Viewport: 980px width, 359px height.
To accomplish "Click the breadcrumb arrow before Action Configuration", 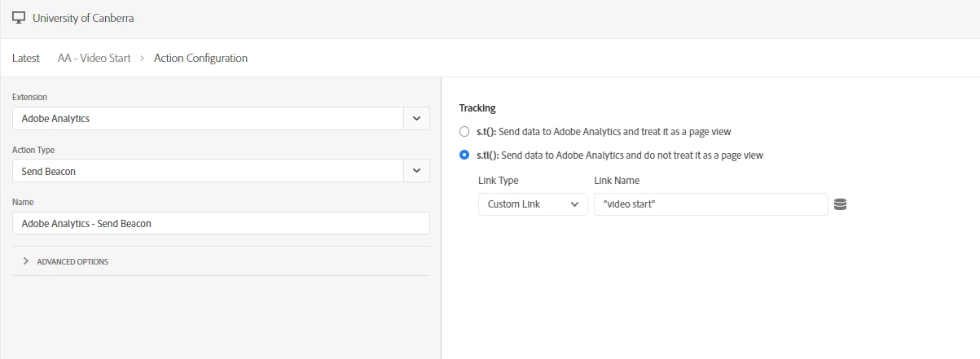I will coord(143,58).
